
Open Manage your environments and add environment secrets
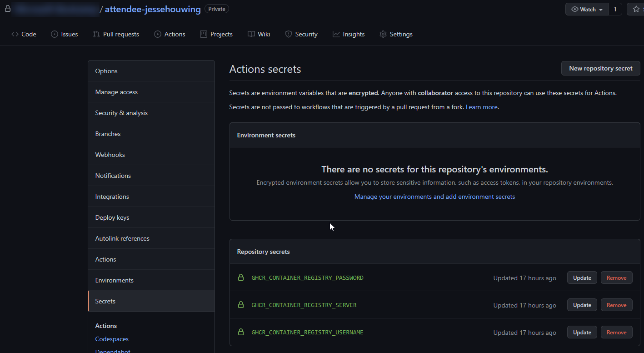tap(434, 197)
